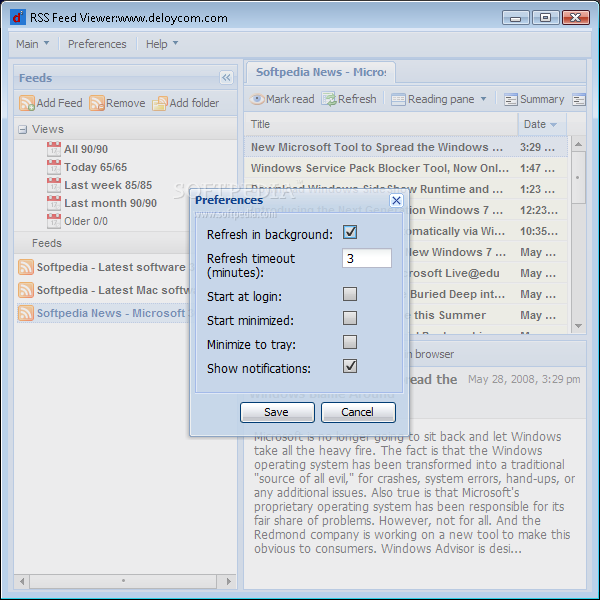Click the Refresh timeout minutes field
Image resolution: width=600 pixels, height=600 pixels.
click(367, 258)
